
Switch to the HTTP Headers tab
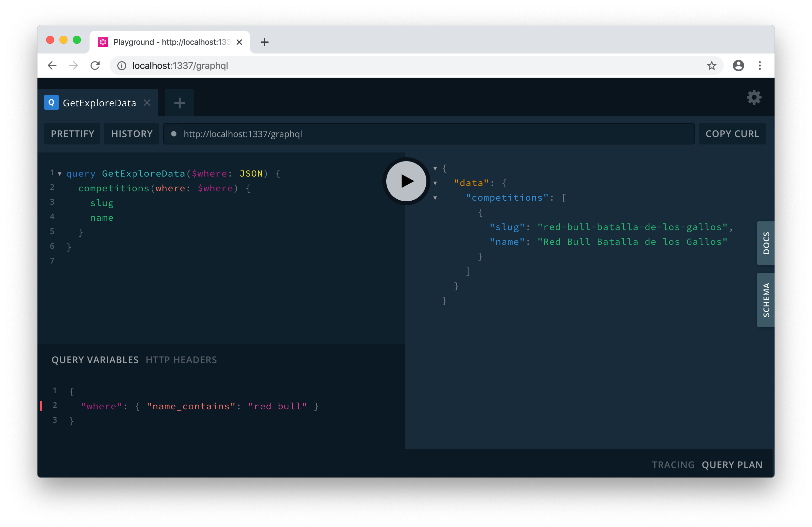click(181, 360)
